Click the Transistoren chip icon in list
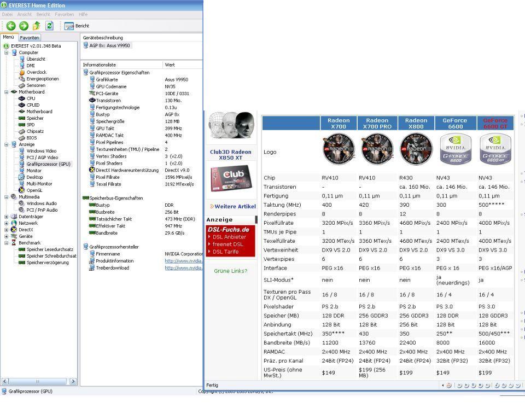Image resolution: width=525 pixels, height=420 pixels. pos(92,100)
